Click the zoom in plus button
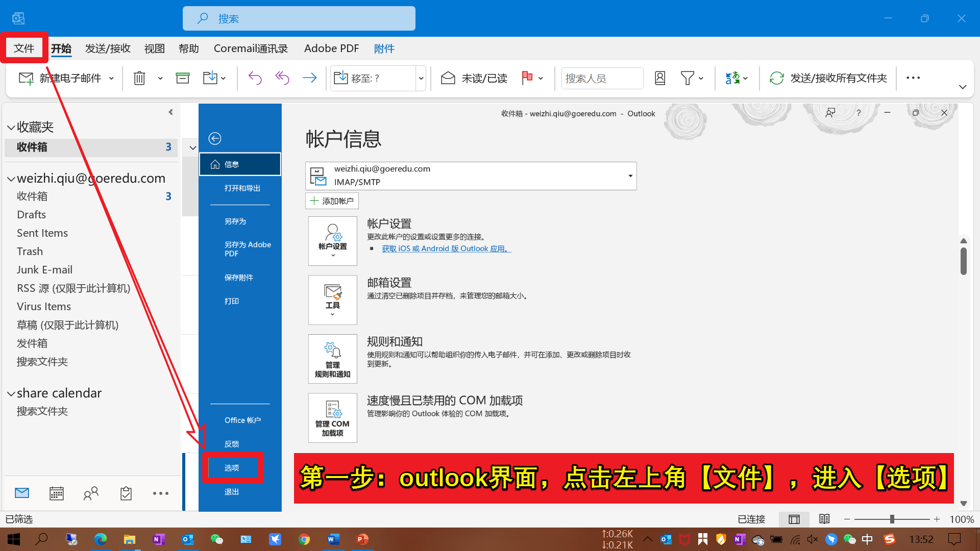 [x=937, y=519]
